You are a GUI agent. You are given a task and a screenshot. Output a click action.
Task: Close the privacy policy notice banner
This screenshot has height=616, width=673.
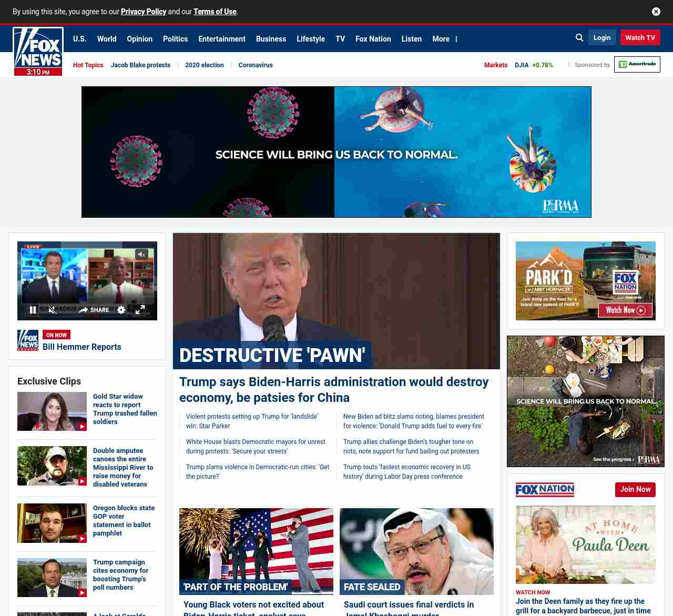[x=656, y=12]
